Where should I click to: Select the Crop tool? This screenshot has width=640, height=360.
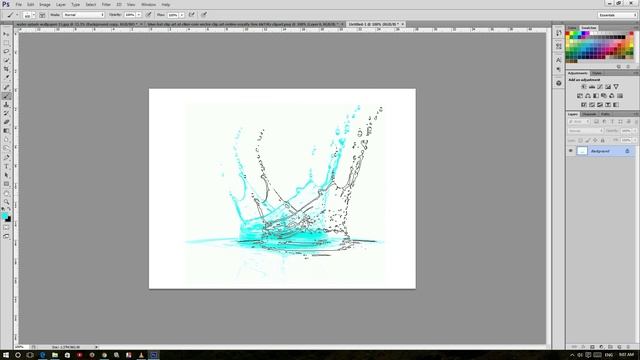[x=6, y=69]
